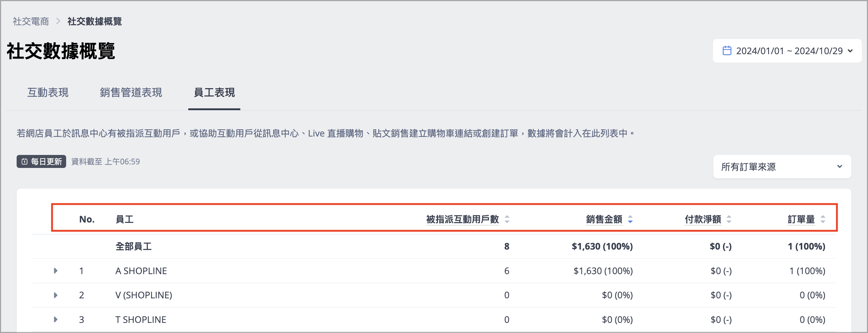
Task: Click the 銷售金額 column header label
Action: click(x=604, y=219)
